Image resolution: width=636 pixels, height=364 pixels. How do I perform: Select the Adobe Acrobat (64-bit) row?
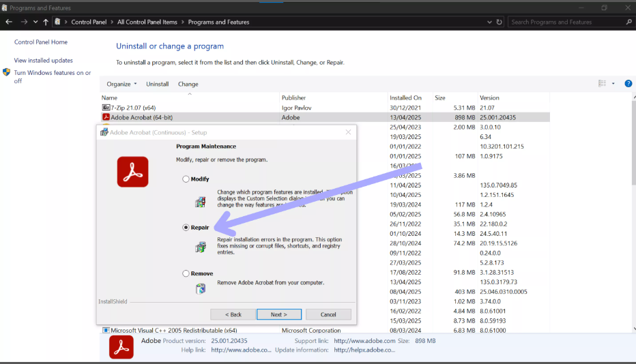pos(326,117)
